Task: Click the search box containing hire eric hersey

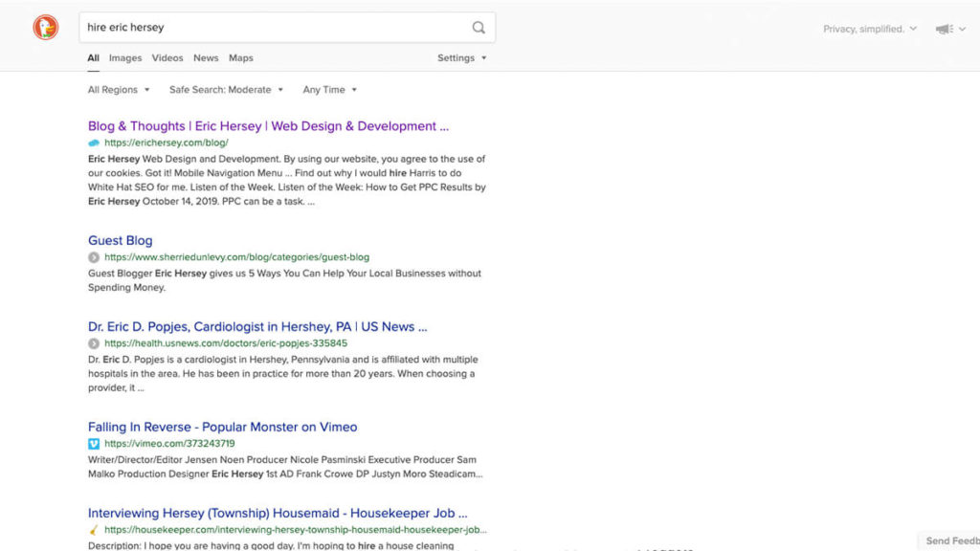Action: tap(273, 28)
